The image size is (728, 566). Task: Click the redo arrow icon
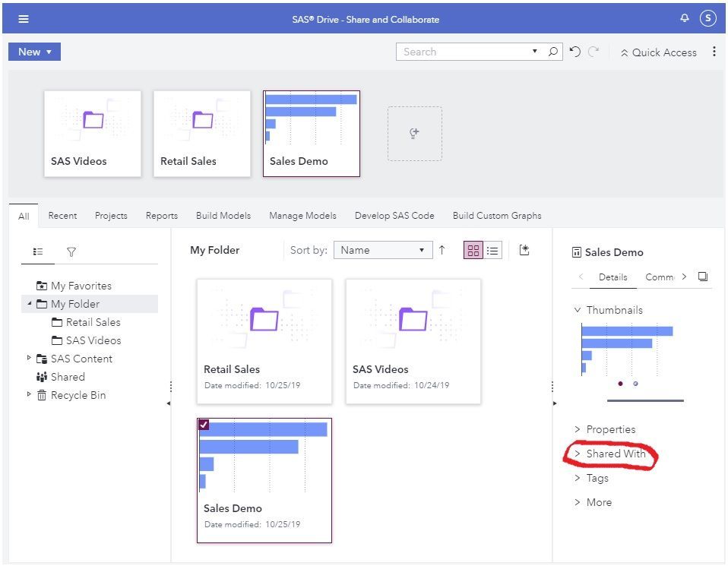(593, 52)
